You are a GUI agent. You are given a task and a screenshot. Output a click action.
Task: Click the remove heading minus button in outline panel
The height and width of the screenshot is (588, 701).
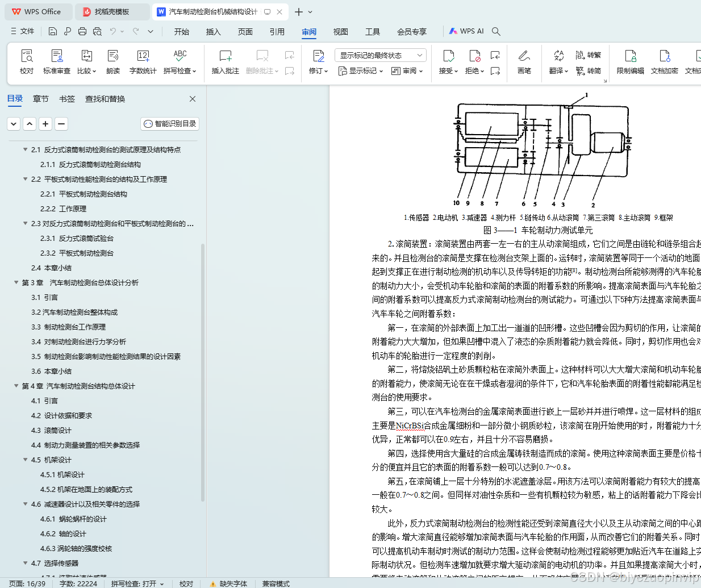(61, 123)
